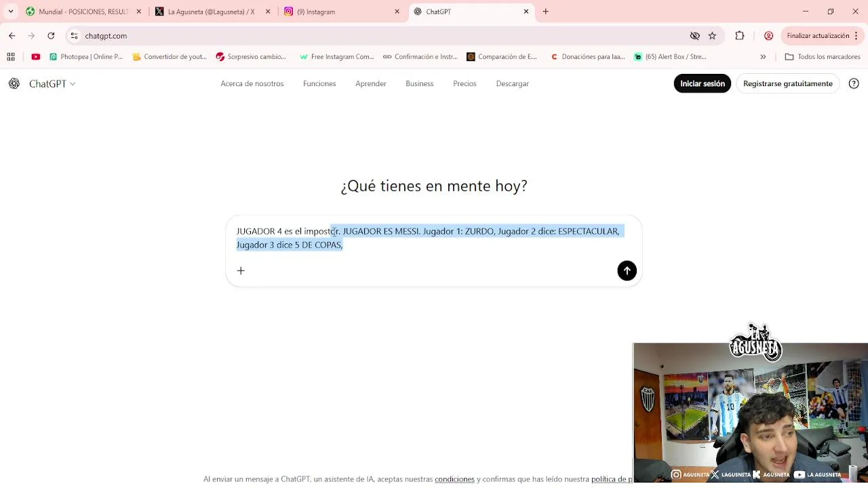Screen dimensions: 868x488
Task: Open the Free Instagram Com... bookmark
Action: pyautogui.click(x=336, y=57)
